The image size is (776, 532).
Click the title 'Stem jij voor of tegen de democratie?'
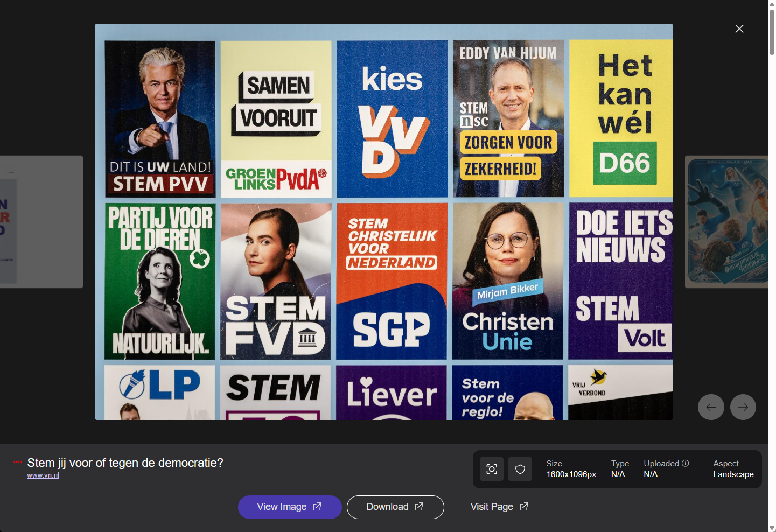pyautogui.click(x=125, y=463)
